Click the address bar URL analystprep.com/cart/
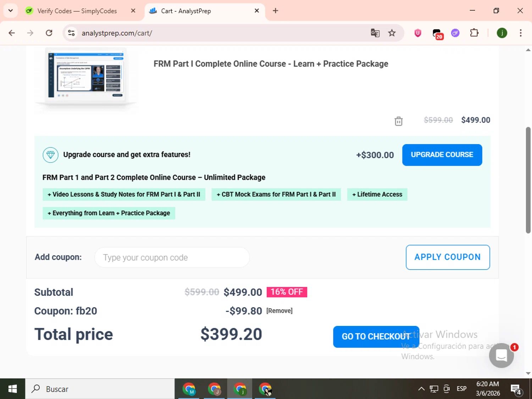 117,33
